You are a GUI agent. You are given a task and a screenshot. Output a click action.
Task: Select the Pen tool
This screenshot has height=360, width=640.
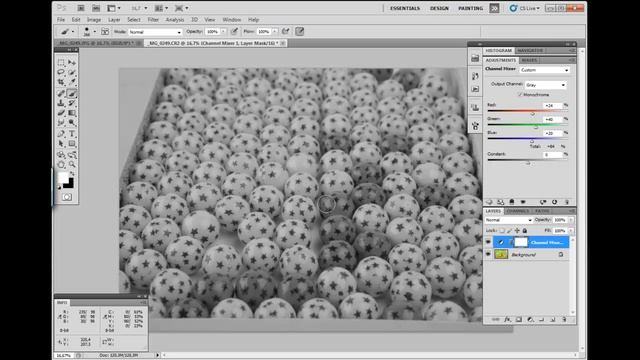(61, 134)
